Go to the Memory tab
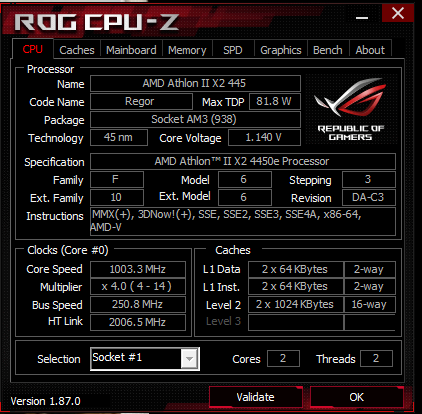Image resolution: width=422 pixels, height=414 pixels. pos(187,50)
